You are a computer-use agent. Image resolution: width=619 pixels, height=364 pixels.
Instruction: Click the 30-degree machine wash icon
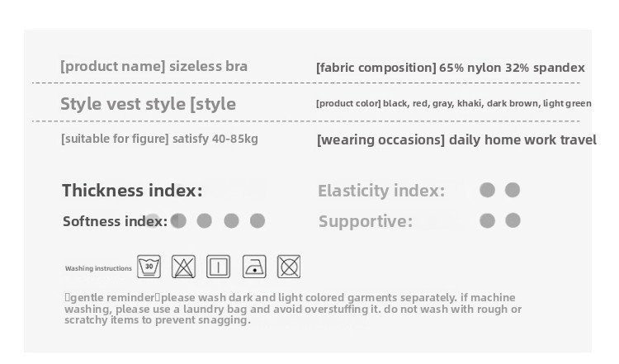(x=149, y=267)
